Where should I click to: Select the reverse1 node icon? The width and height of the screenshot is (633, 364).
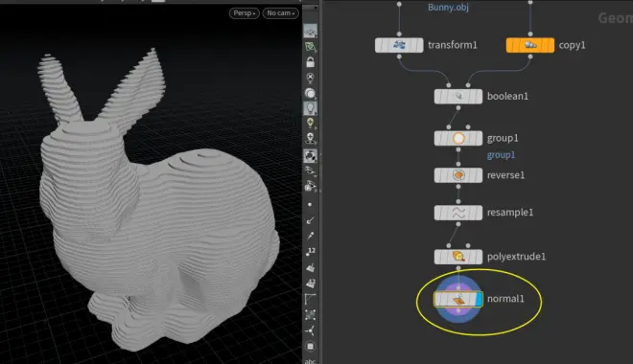tap(458, 175)
